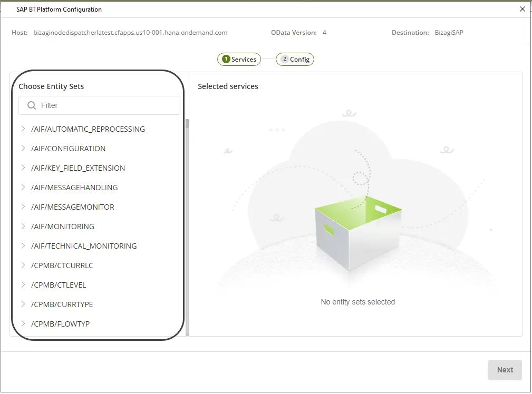Screen dimensions: 532x394
Task: Open the Services step tab
Action: point(239,60)
